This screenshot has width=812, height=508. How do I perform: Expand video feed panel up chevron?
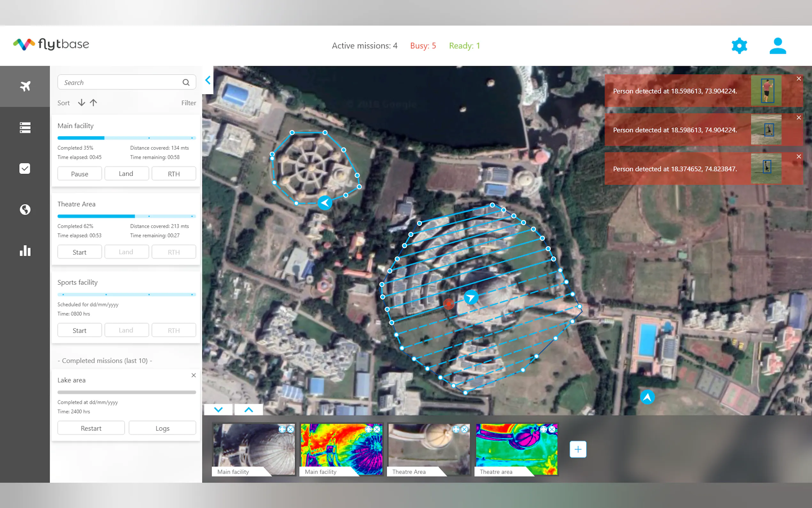pyautogui.click(x=248, y=409)
